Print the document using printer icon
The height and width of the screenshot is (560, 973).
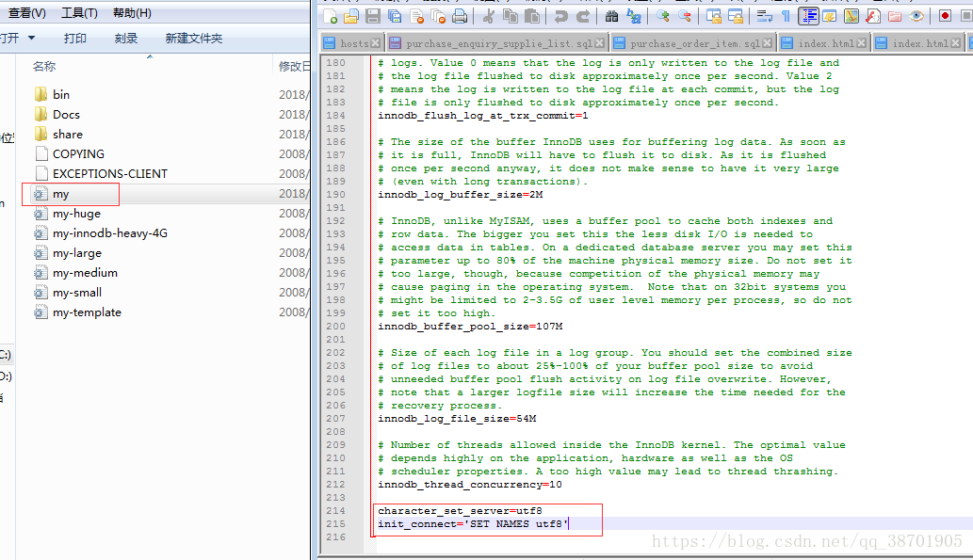(460, 16)
